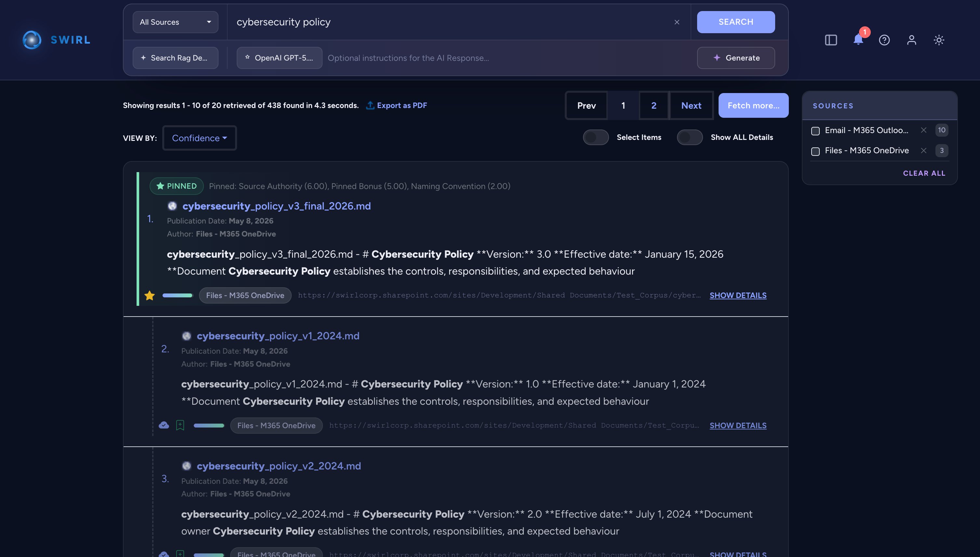Go to results page 2
980x557 pixels.
pyautogui.click(x=654, y=106)
